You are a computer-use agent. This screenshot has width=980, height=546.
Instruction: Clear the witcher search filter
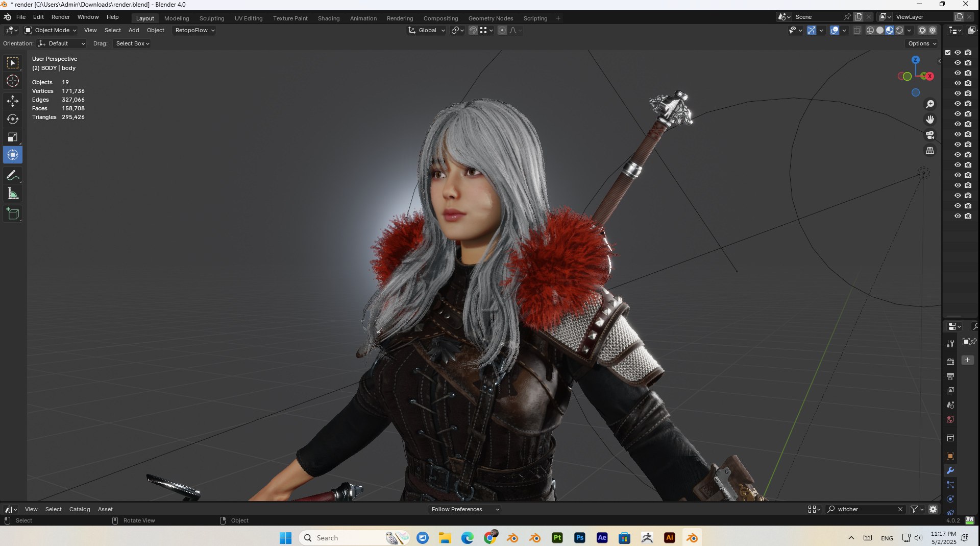pyautogui.click(x=900, y=509)
